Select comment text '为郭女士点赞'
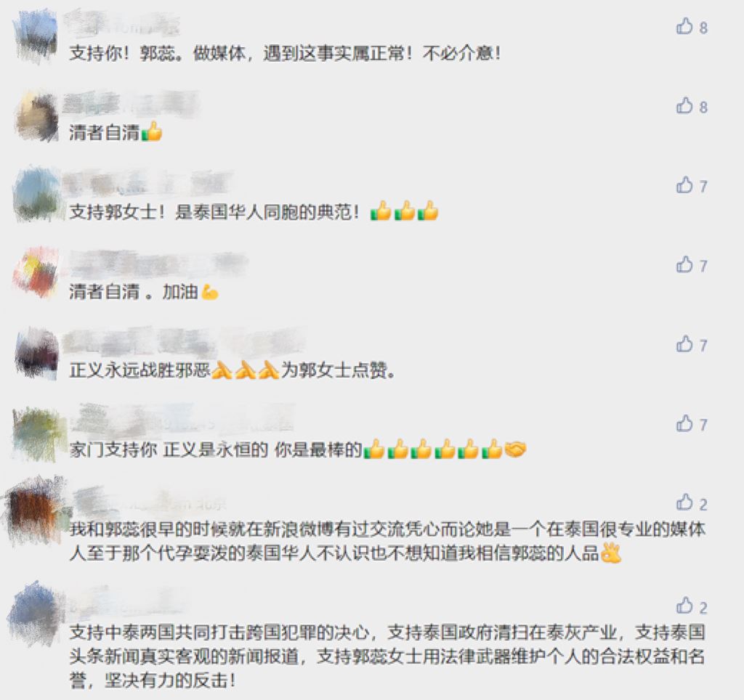Screen dimensions: 744x700 pyautogui.click(x=339, y=370)
